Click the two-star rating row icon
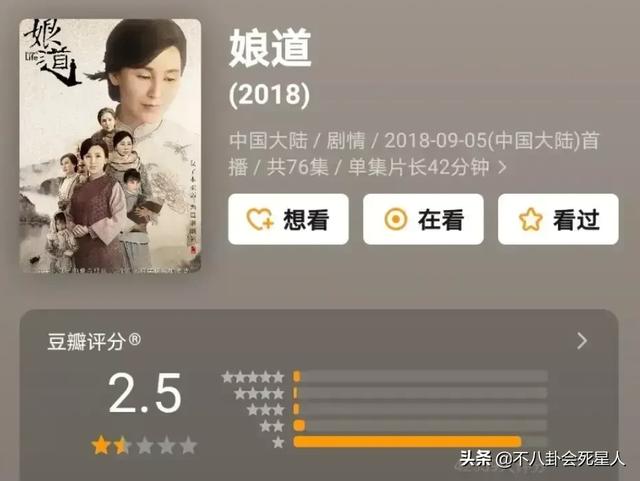The width and height of the screenshot is (640, 481). tap(271, 426)
